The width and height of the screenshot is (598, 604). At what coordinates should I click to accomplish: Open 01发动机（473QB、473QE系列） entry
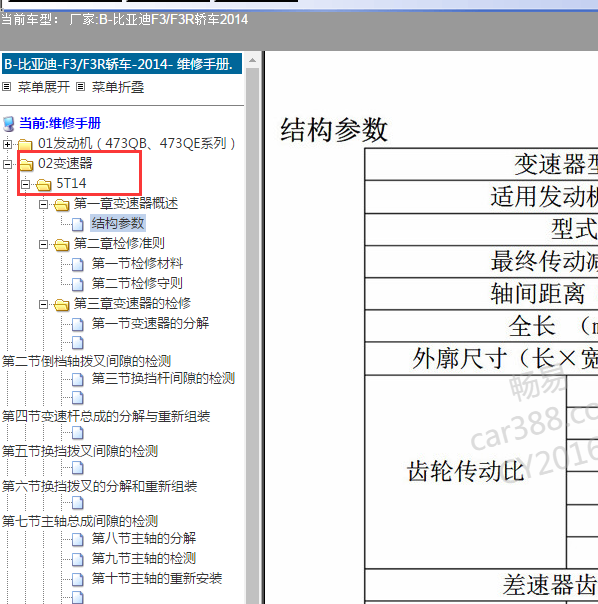click(x=136, y=144)
